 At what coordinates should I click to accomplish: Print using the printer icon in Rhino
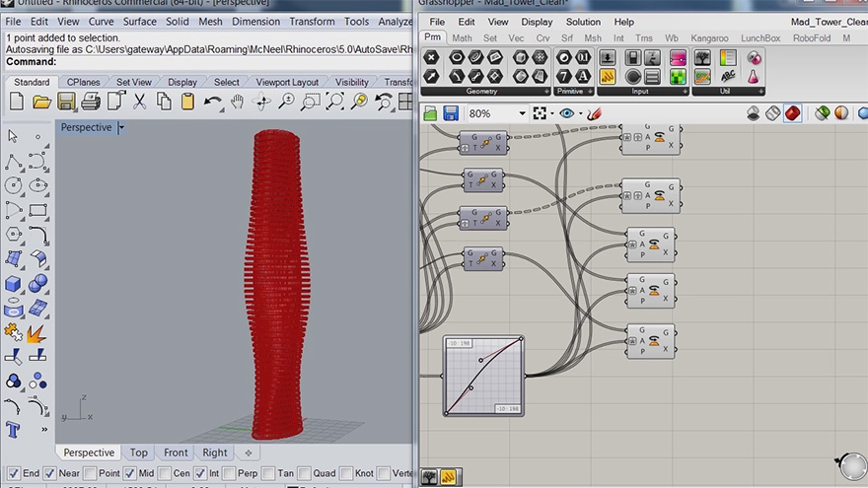pyautogui.click(x=91, y=102)
